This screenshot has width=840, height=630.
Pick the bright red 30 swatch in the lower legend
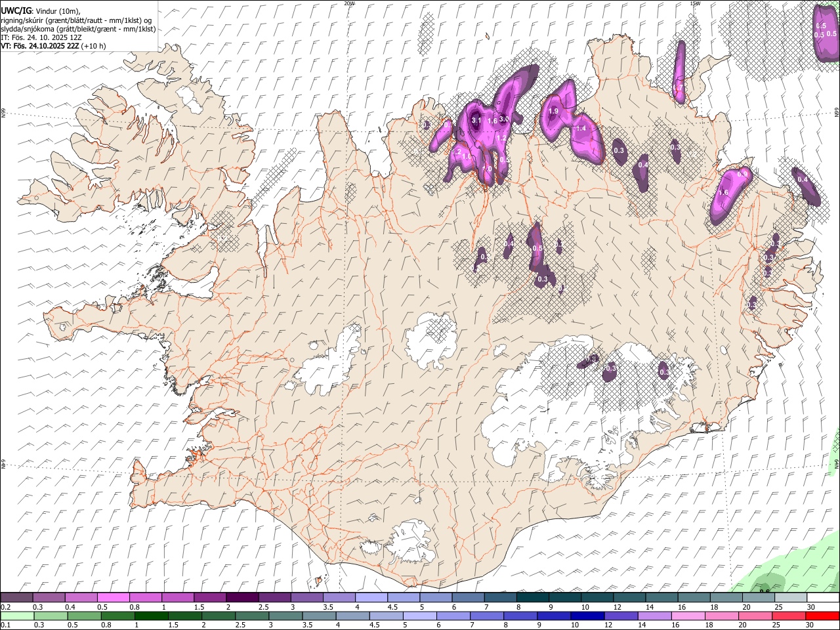pyautogui.click(x=823, y=616)
